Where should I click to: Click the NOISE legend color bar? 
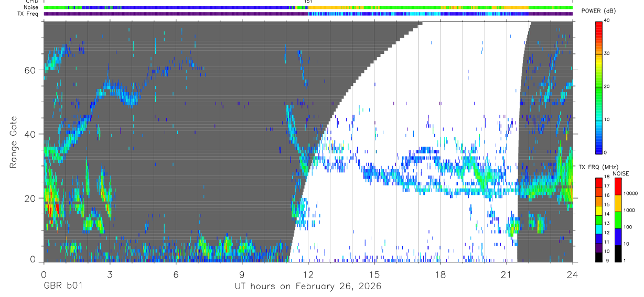tap(618, 219)
